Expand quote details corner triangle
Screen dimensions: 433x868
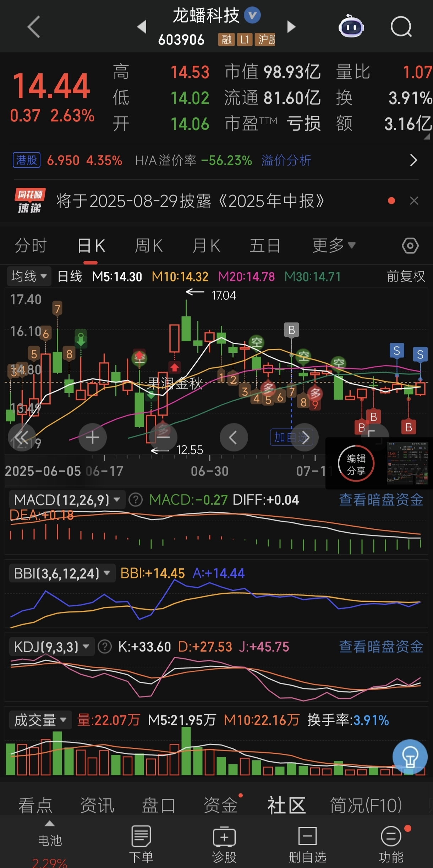(x=427, y=136)
